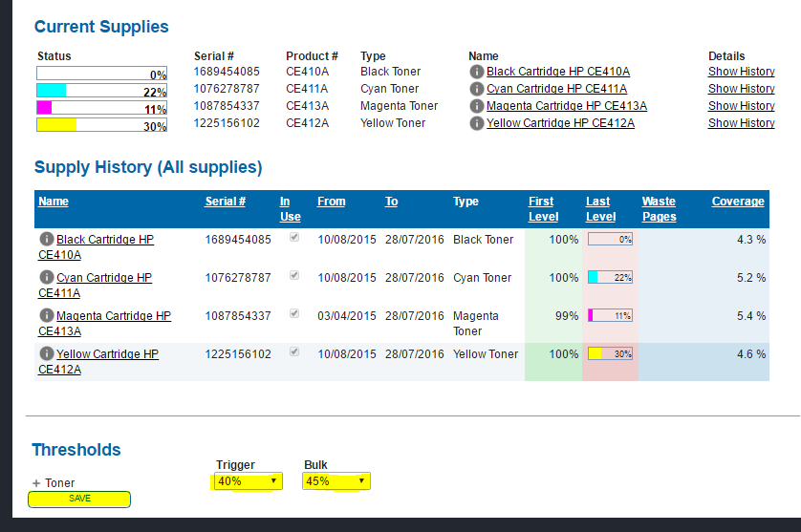Click the Cyan toner 22% status bar
The width and height of the screenshot is (801, 532).
[101, 92]
